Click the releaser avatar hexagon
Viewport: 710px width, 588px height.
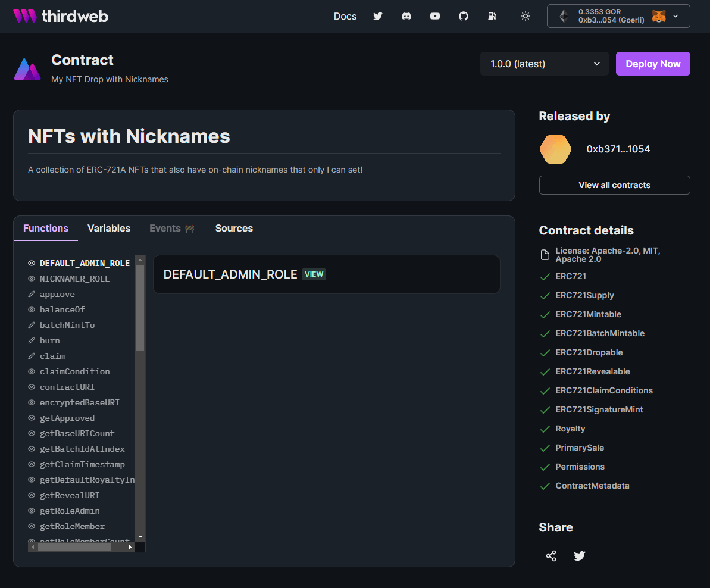tap(556, 149)
